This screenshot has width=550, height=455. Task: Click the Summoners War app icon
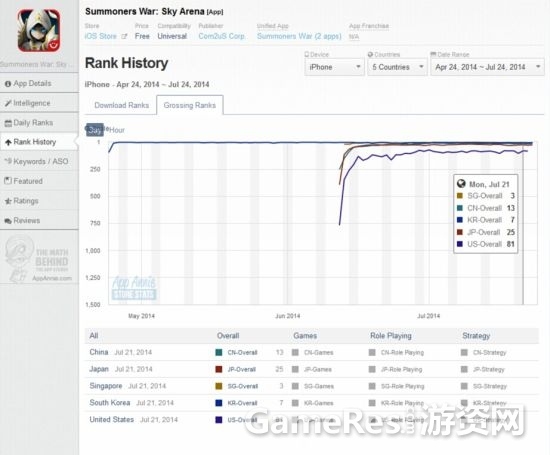(39, 31)
